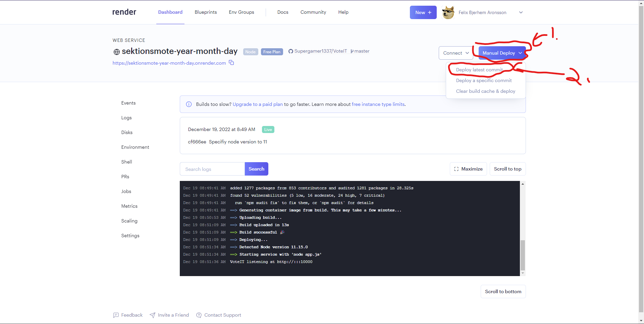Open the Blueprints tab

point(206,12)
